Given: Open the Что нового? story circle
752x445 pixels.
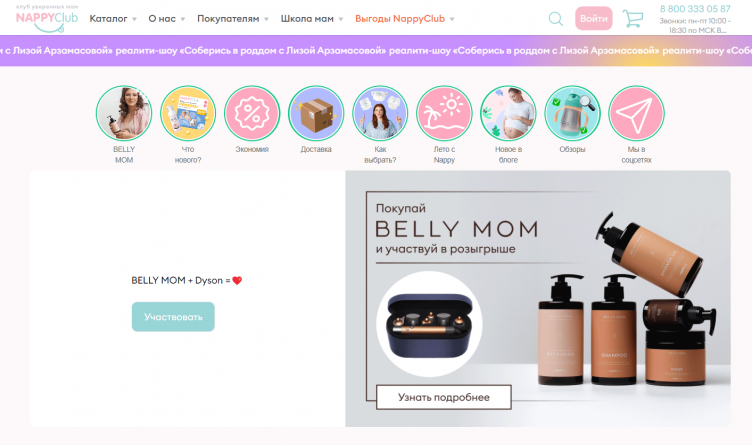Looking at the screenshot, I should (x=188, y=113).
